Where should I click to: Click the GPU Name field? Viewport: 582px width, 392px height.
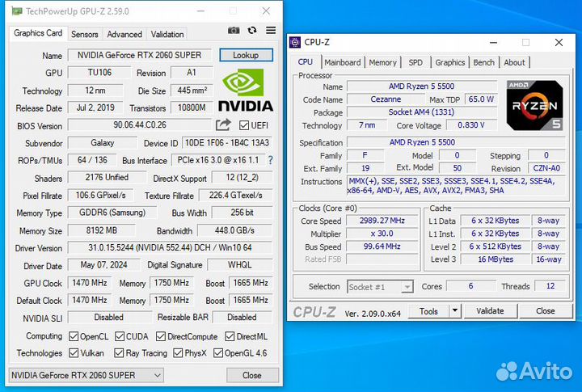click(x=140, y=55)
